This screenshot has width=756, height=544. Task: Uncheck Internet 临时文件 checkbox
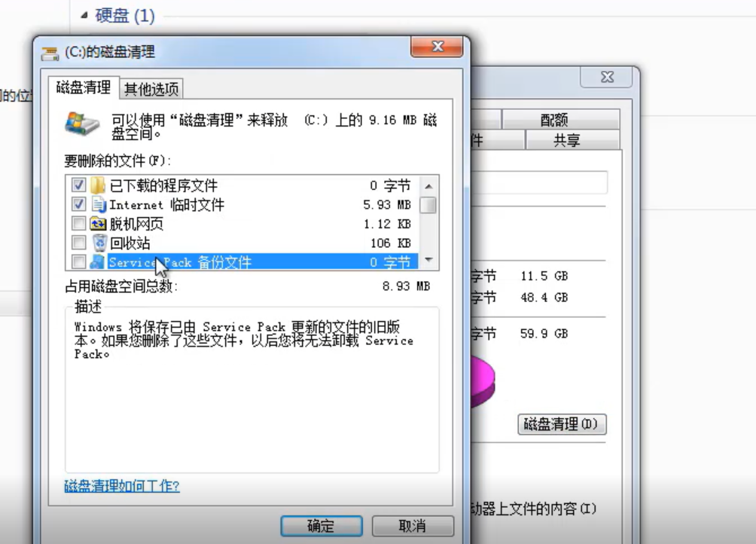coord(78,204)
